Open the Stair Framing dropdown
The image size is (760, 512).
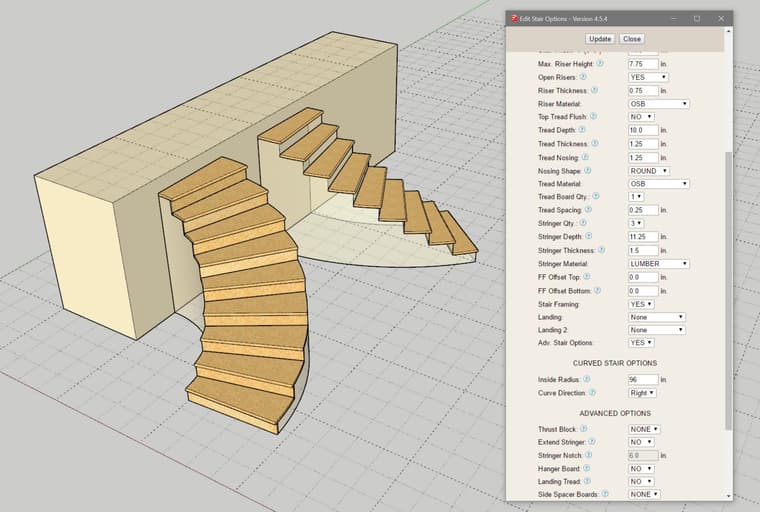(x=641, y=304)
